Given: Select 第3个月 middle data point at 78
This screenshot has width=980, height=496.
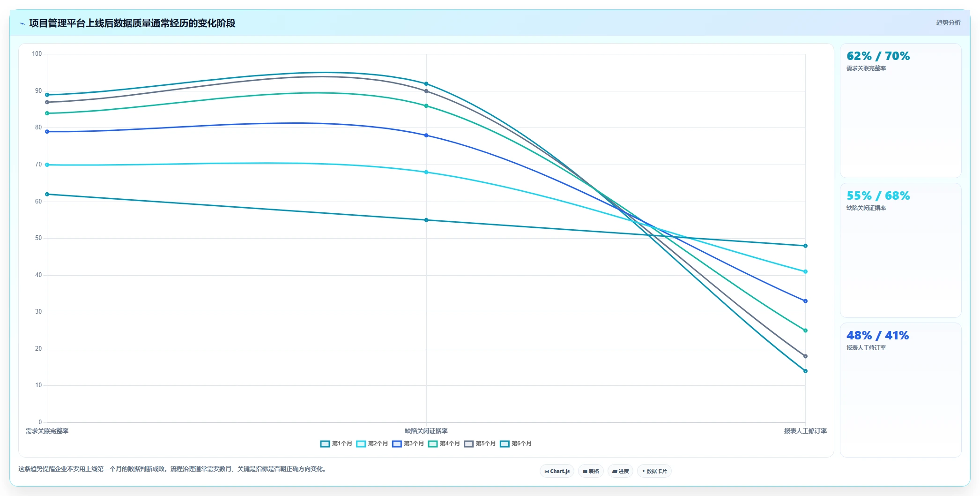Looking at the screenshot, I should tap(426, 135).
